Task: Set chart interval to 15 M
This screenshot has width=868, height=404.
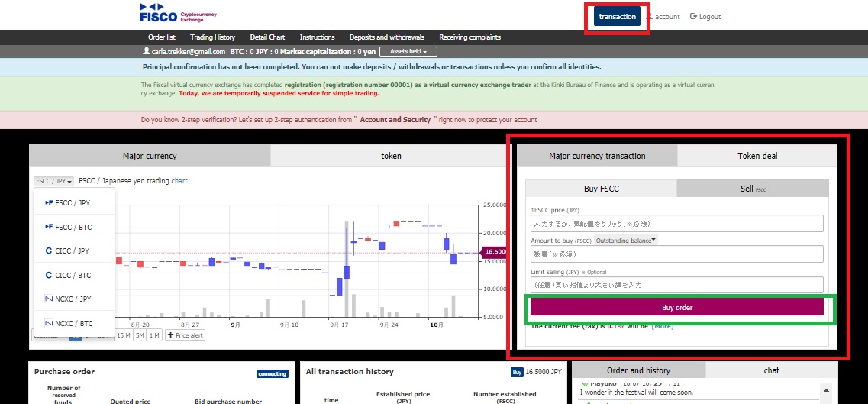Action: point(124,335)
